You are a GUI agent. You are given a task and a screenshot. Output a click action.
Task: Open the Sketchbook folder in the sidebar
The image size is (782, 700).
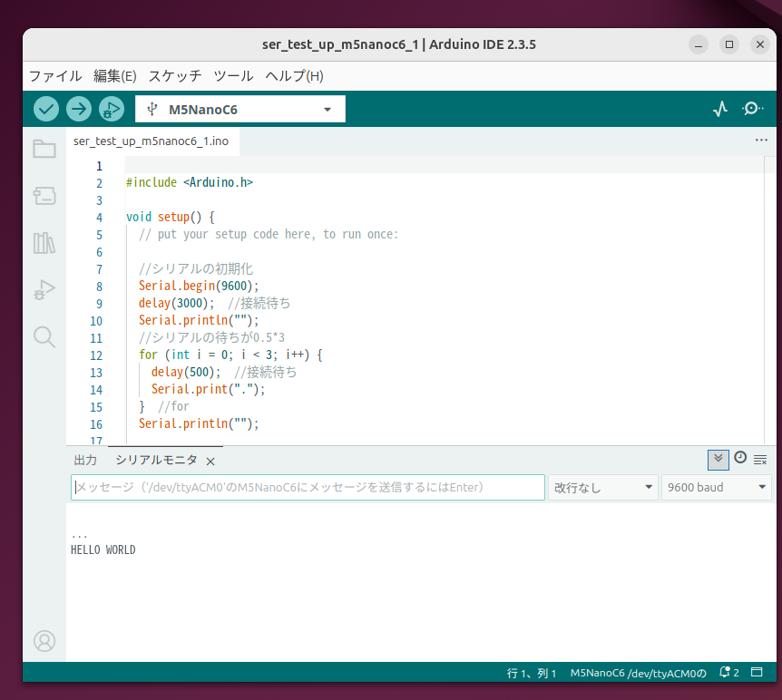coord(44,149)
